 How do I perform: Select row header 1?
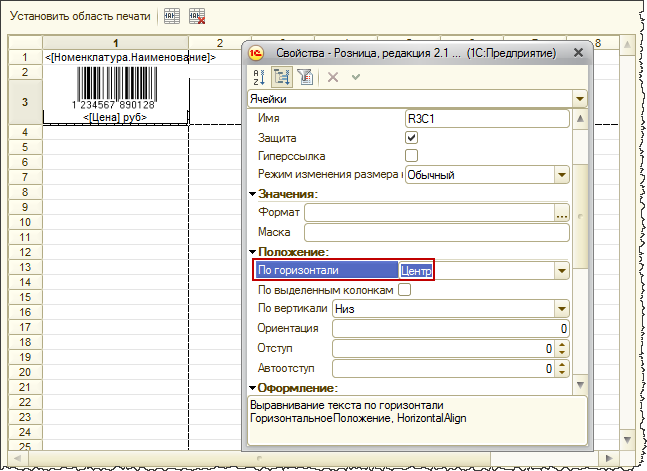25,57
